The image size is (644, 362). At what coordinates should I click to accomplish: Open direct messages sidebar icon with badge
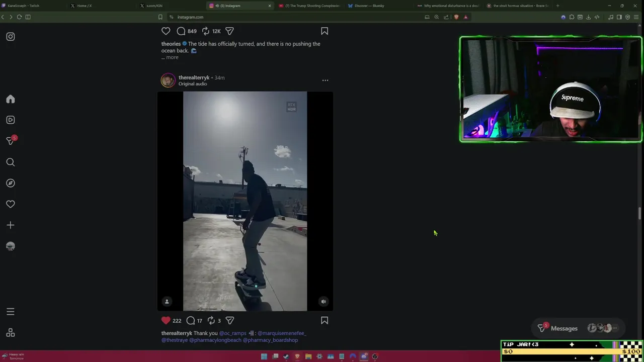[11, 141]
